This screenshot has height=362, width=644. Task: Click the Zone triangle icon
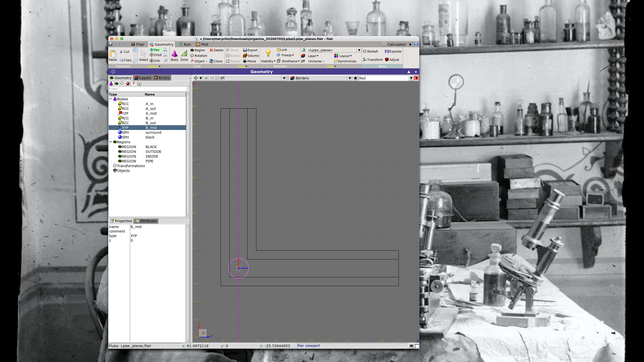coord(184,53)
